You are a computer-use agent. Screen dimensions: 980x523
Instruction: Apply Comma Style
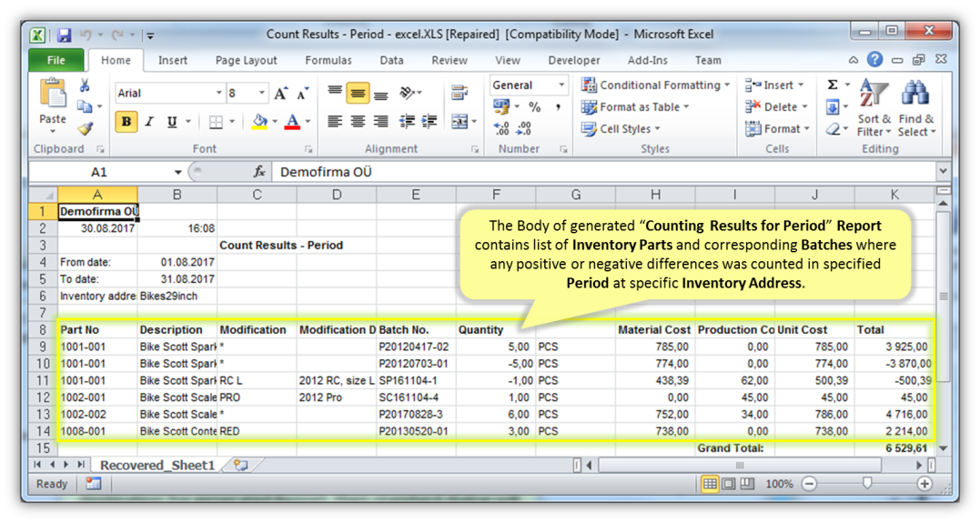pos(558,106)
